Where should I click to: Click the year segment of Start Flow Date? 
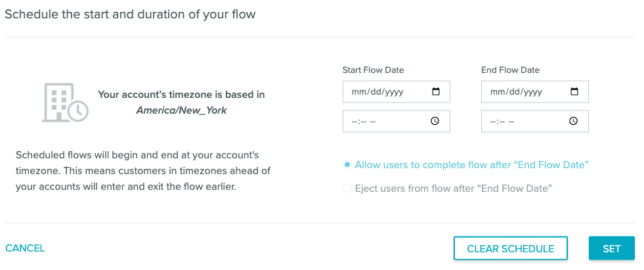point(394,92)
